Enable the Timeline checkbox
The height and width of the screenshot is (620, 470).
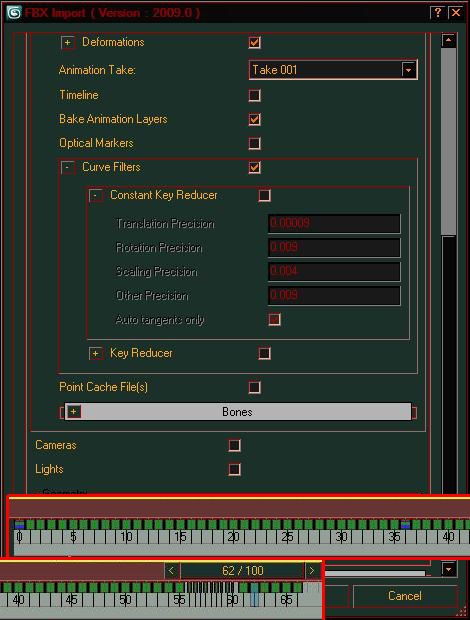tap(255, 95)
